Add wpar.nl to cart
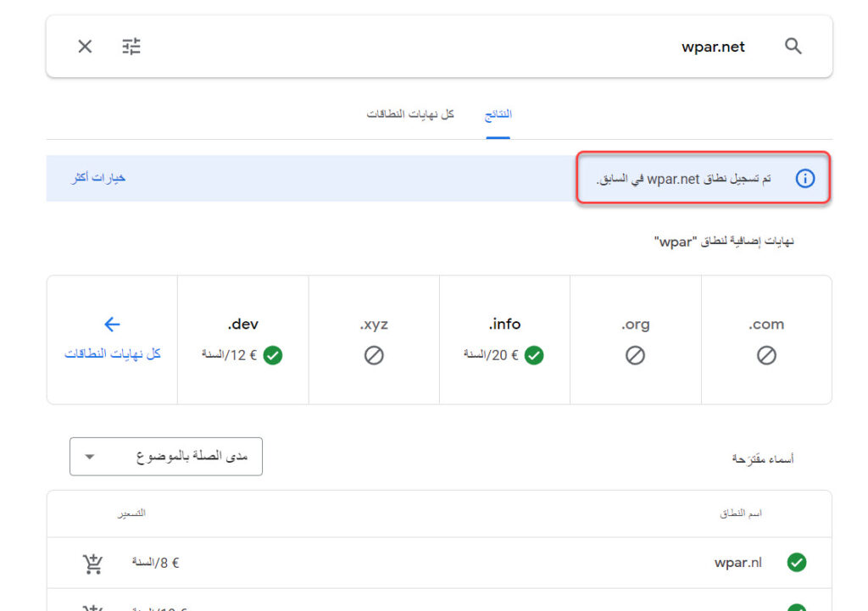 click(92, 563)
